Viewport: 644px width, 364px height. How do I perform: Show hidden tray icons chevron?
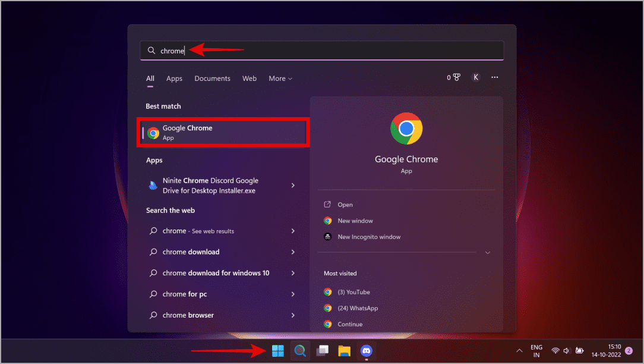click(x=519, y=351)
